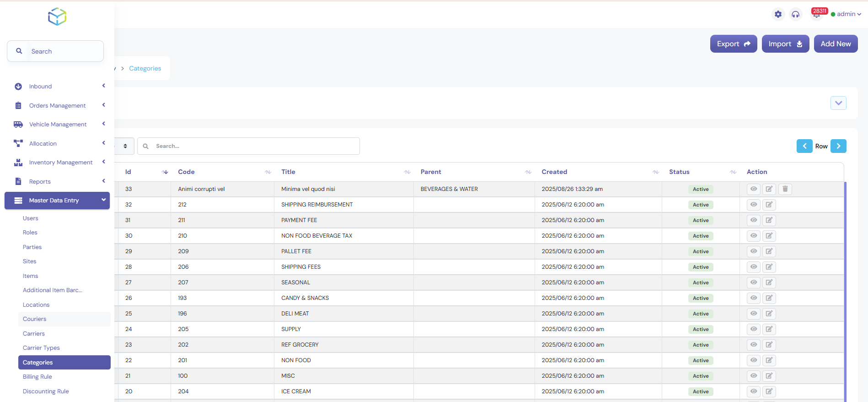
Task: Click edit icon for PALLET FEE
Action: click(x=769, y=251)
